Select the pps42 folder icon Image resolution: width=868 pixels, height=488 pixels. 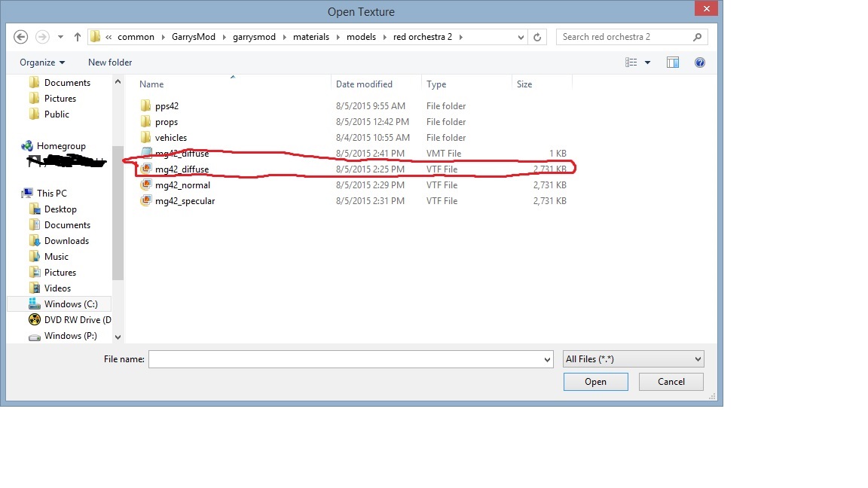145,105
